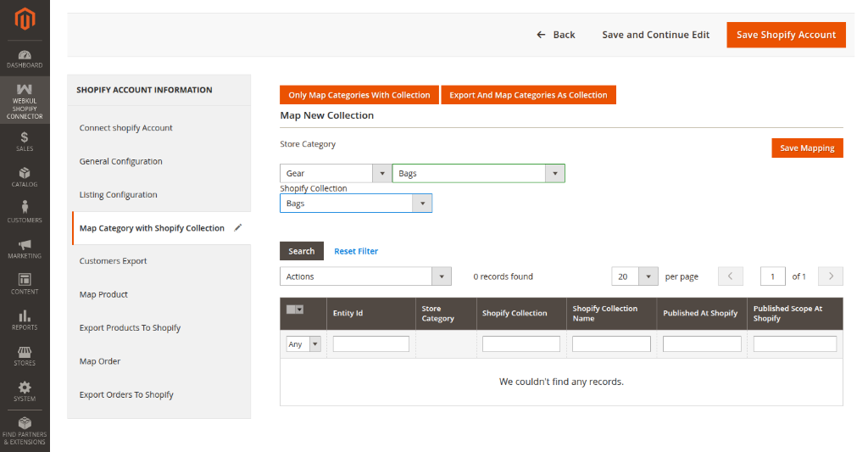Viewport: 868px width, 452px height.
Task: Go to next page arrow in grid
Action: (831, 276)
